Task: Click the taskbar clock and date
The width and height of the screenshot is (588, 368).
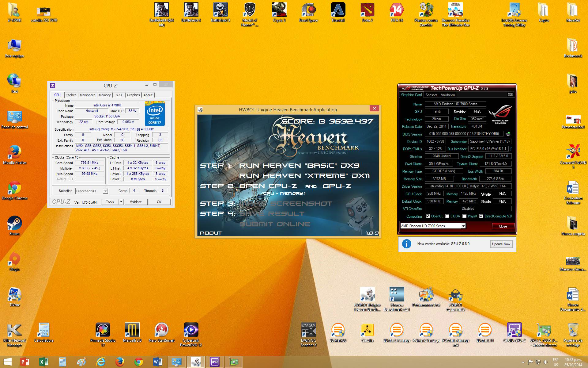Action: click(573, 362)
